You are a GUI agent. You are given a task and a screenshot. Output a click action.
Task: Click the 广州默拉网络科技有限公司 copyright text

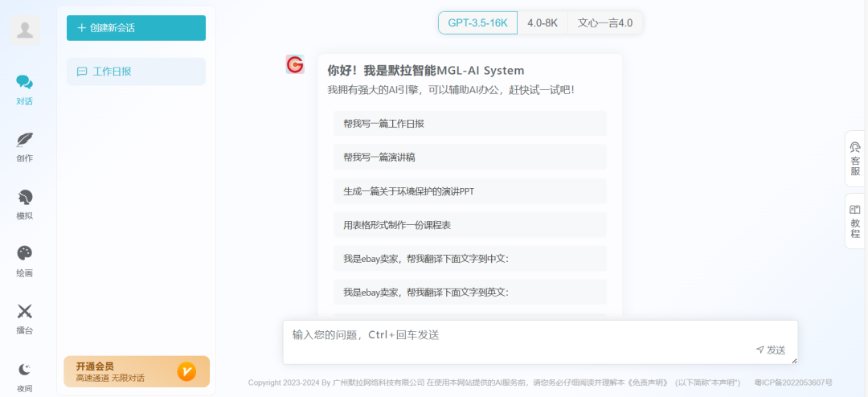point(379,383)
